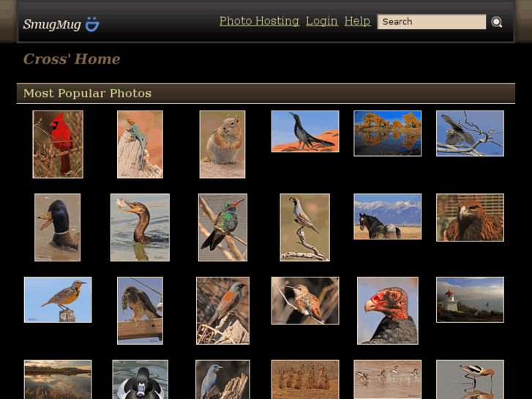Screen dimensions: 532x399
Task: Open the bird landing on bare branches photo
Action: tap(470, 133)
